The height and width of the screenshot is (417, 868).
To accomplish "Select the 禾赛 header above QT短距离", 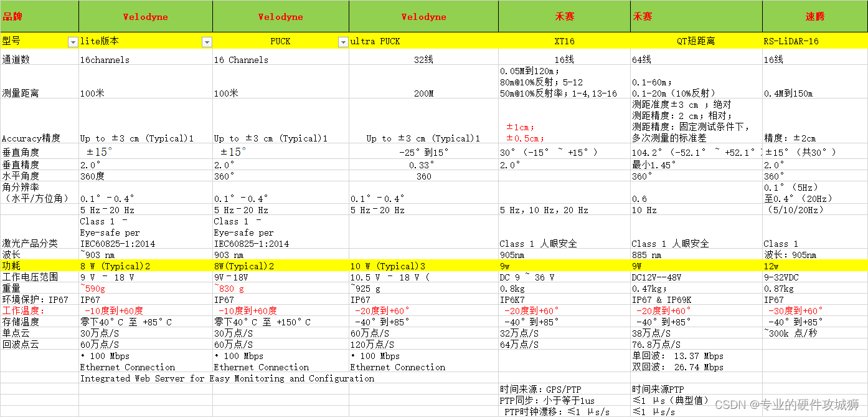I will point(697,17).
